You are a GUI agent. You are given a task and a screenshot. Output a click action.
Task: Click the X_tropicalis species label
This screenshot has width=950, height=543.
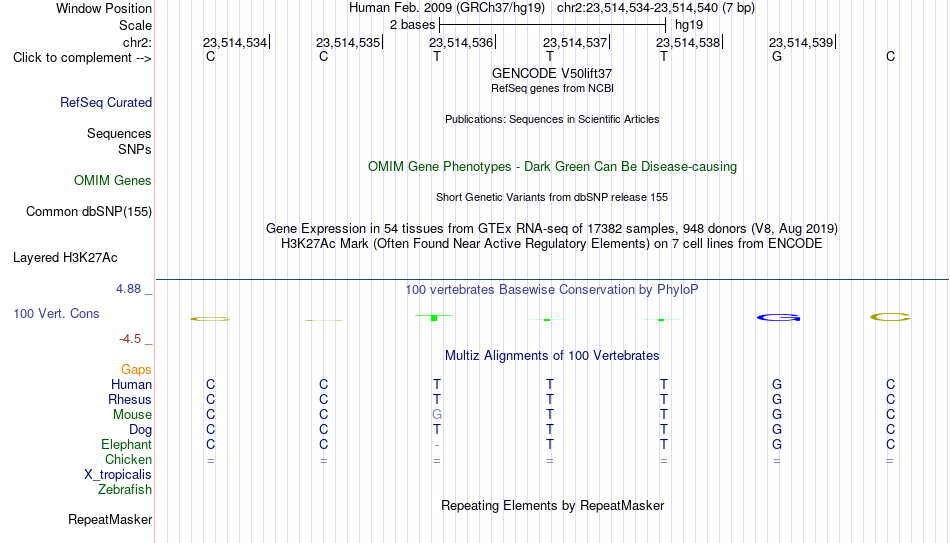click(118, 475)
